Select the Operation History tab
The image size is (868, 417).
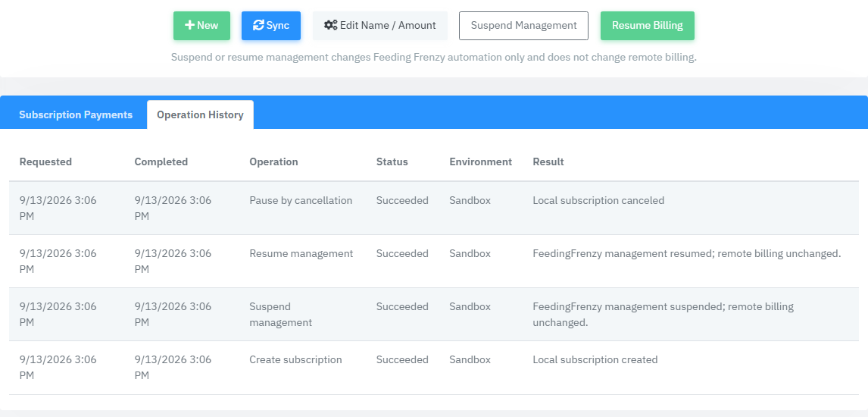coord(201,114)
